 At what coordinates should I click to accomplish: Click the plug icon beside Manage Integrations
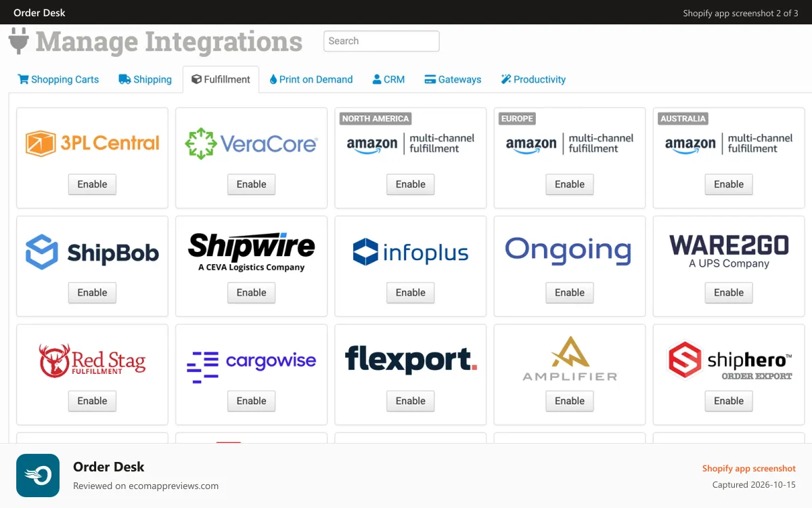(x=19, y=41)
